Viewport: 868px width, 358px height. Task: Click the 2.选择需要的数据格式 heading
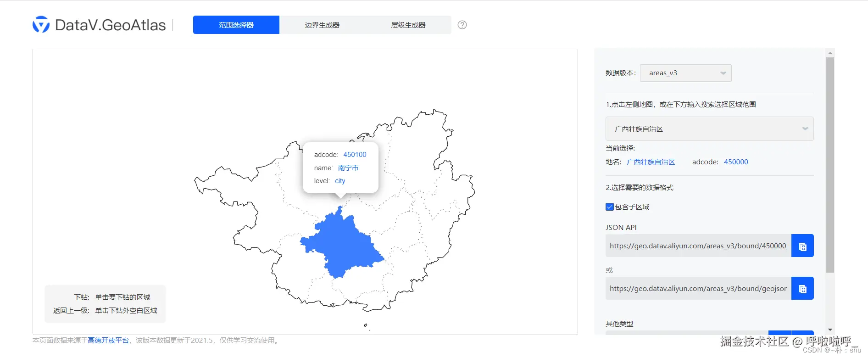tap(640, 188)
